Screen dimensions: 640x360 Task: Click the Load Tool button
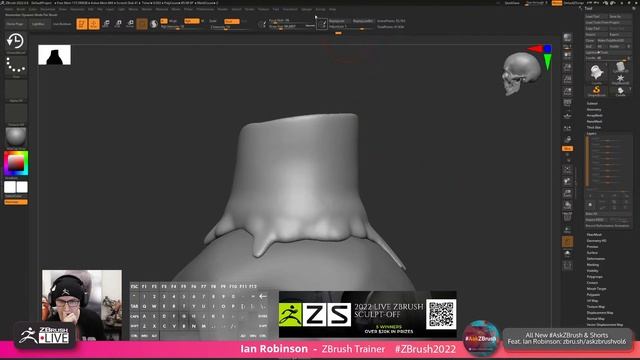(596, 17)
